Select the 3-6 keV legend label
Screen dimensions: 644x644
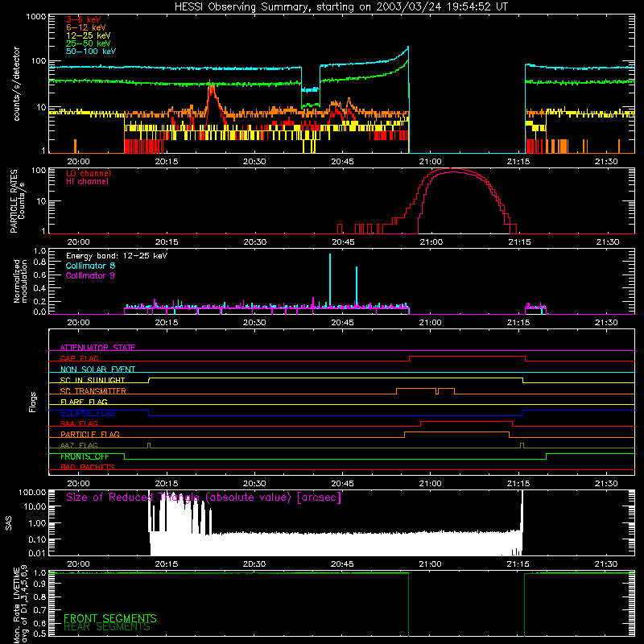84,19
